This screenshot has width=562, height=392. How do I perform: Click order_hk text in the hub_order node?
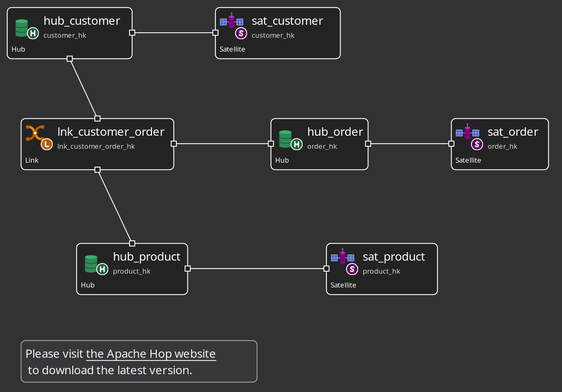[322, 146]
